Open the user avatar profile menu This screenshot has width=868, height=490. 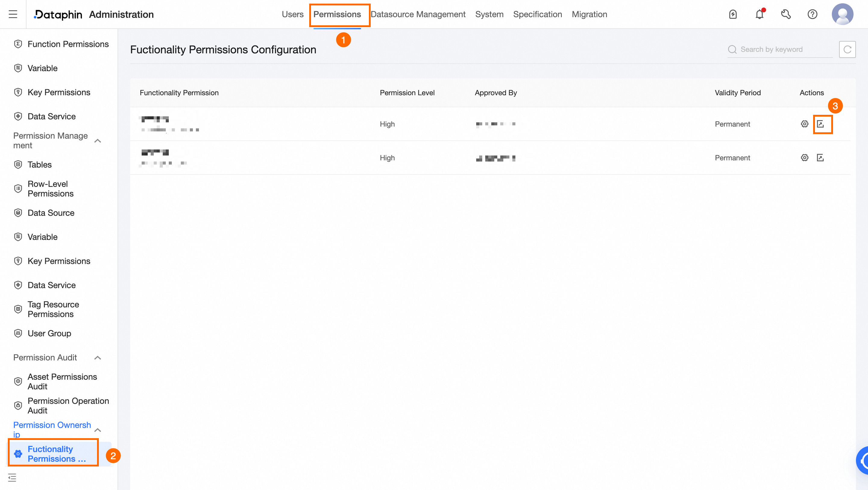[842, 14]
